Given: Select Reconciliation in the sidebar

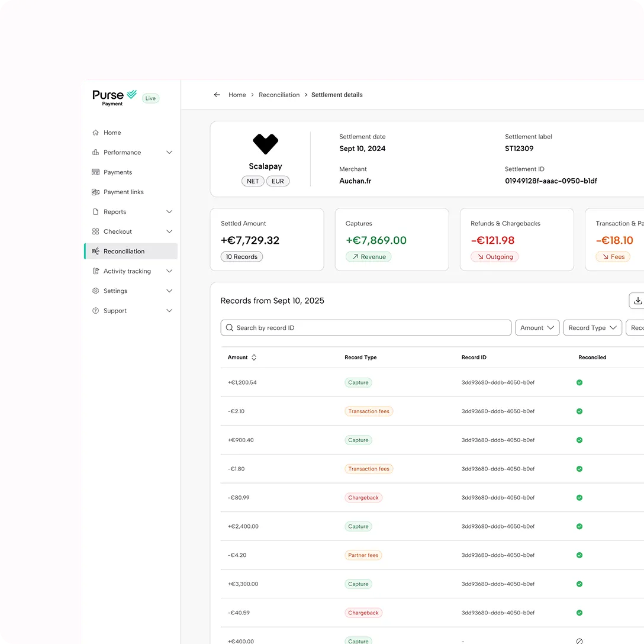Looking at the screenshot, I should [x=131, y=251].
